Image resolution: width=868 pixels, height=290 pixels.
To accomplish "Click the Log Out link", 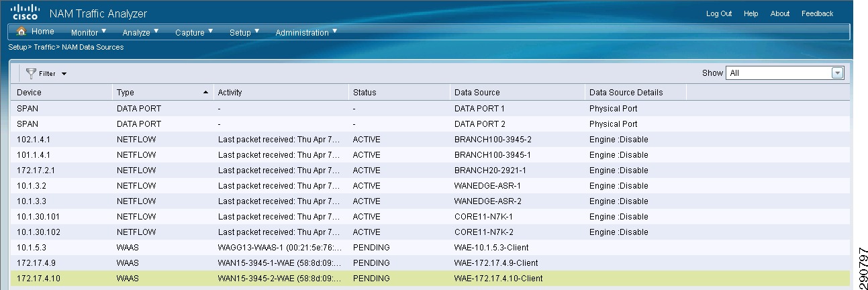I will [719, 13].
